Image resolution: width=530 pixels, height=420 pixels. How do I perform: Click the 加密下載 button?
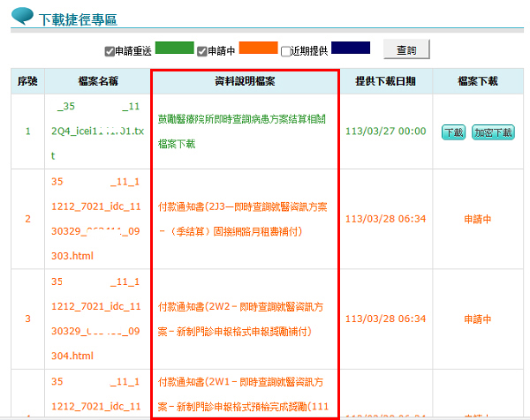tap(493, 132)
